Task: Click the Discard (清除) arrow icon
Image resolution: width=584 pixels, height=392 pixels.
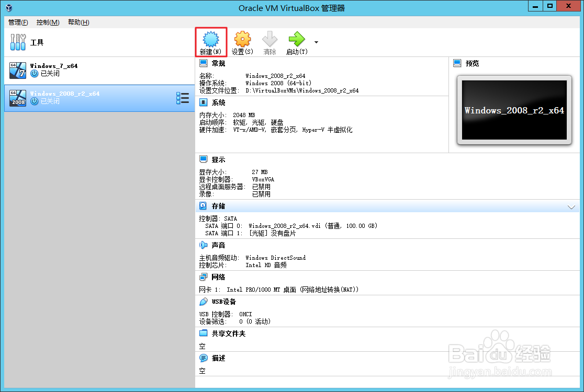Action: point(269,39)
